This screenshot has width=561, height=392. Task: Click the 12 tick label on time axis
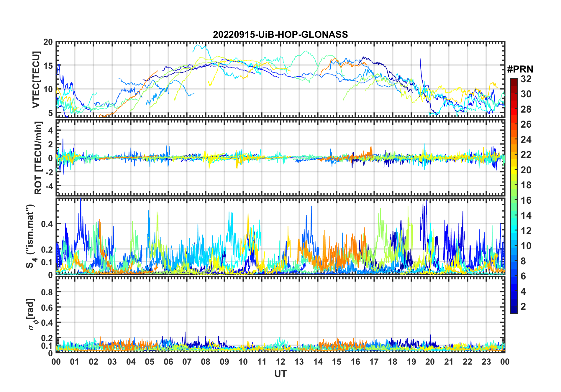click(x=280, y=362)
